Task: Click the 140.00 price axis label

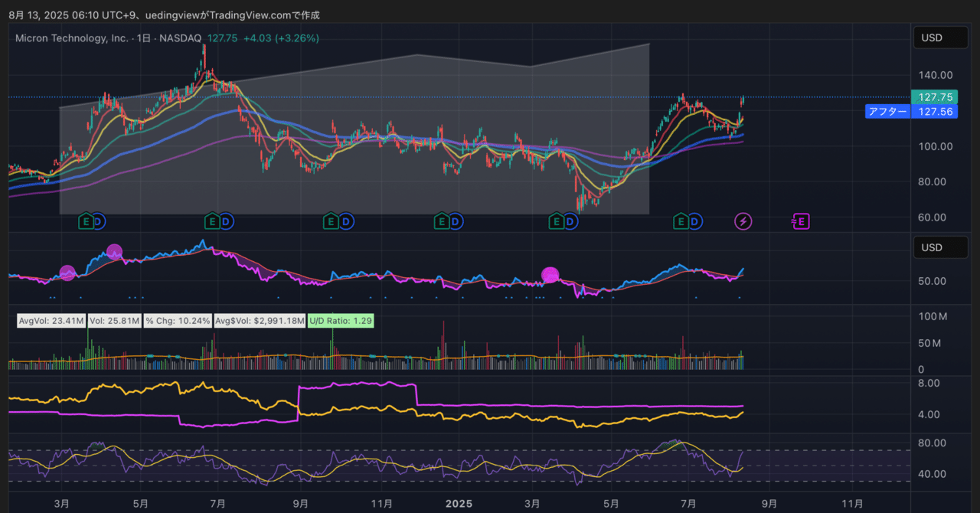Action: 936,75
